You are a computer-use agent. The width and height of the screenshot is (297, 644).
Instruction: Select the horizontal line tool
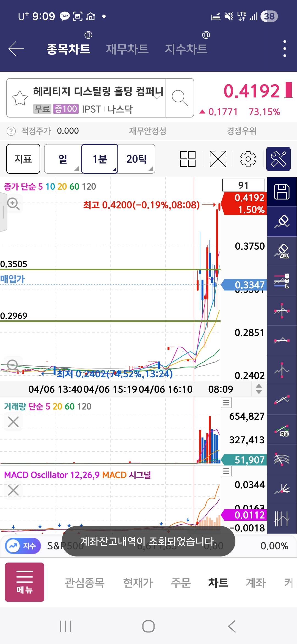point(282,340)
